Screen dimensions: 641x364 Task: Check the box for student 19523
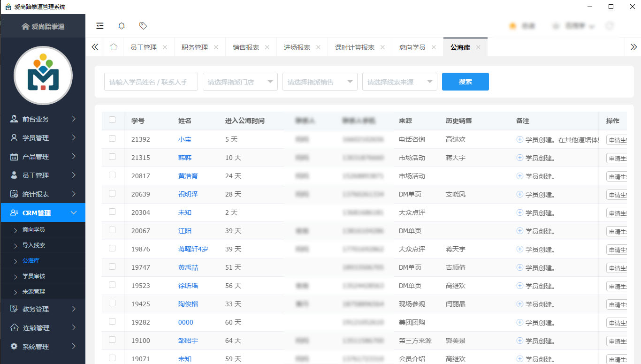coord(112,285)
